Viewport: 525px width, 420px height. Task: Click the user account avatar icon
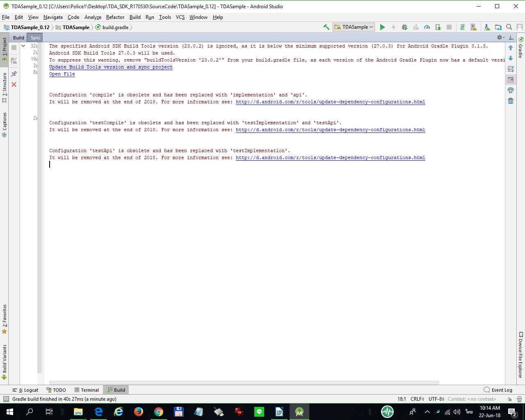coord(520,27)
